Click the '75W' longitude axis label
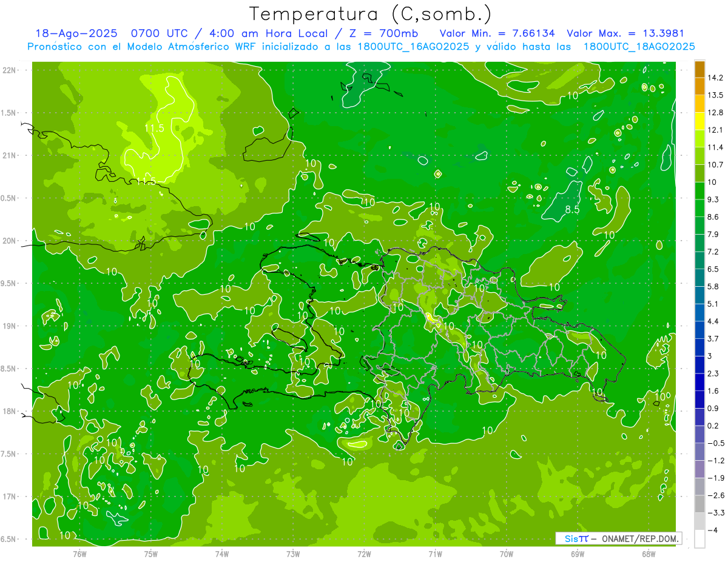Image resolution: width=728 pixels, height=562 pixels. [151, 554]
